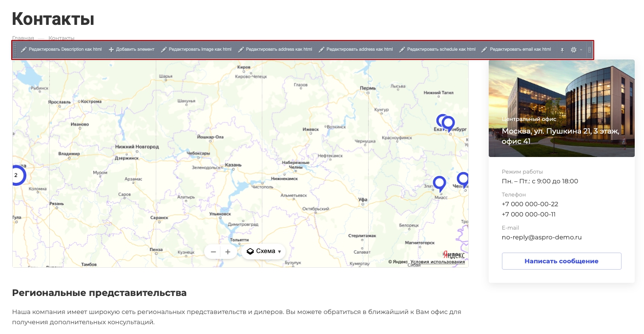
Task: Click phone number +7 000 000-00-11
Action: click(529, 215)
